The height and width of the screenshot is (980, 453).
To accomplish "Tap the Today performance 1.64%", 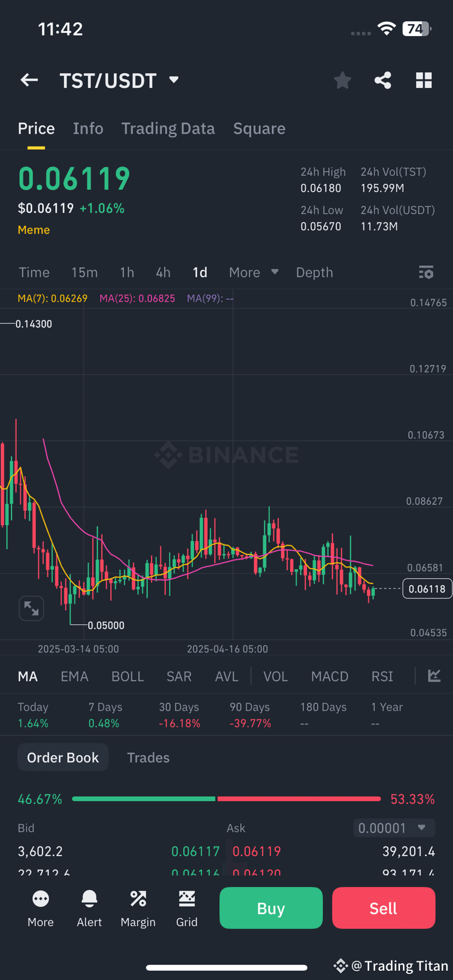I will click(x=33, y=724).
